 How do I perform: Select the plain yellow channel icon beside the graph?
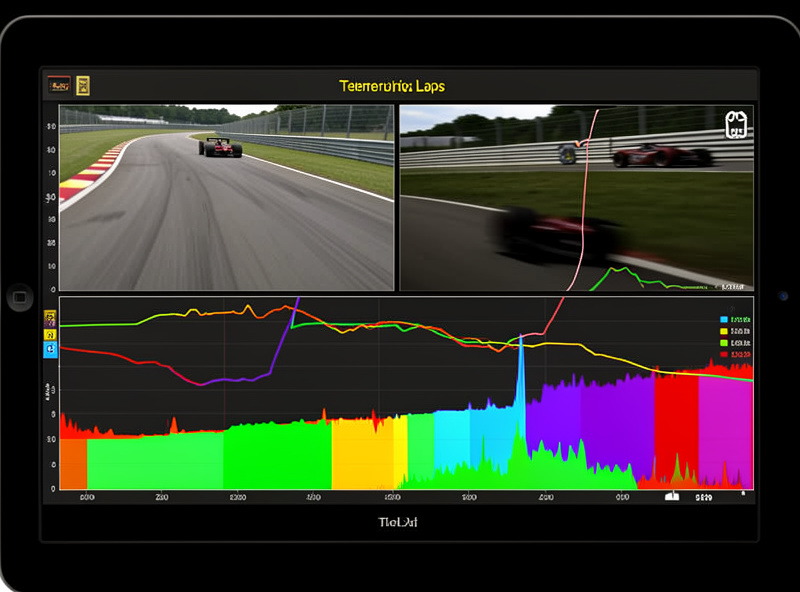pyautogui.click(x=50, y=335)
